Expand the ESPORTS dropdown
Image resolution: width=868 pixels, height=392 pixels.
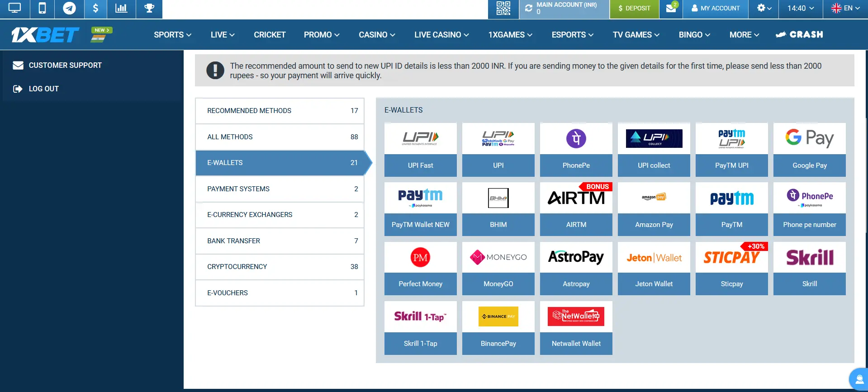point(572,35)
